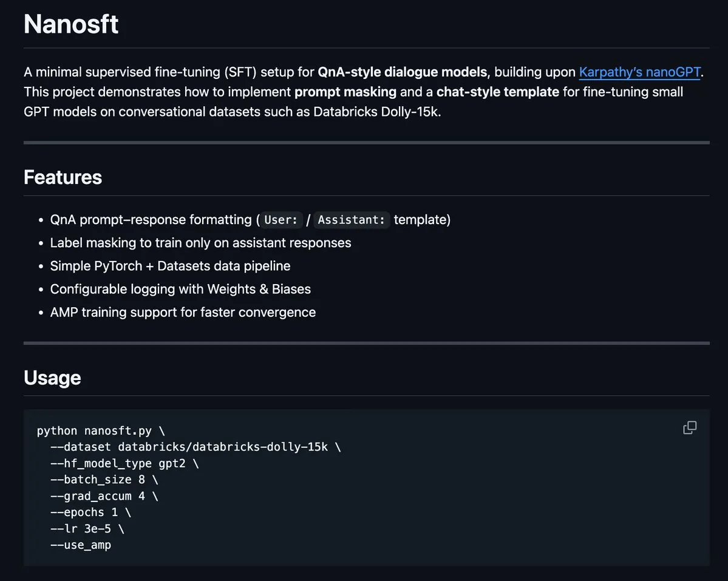Select the Features section heading
Screen dimensions: 728x581
pos(62,177)
